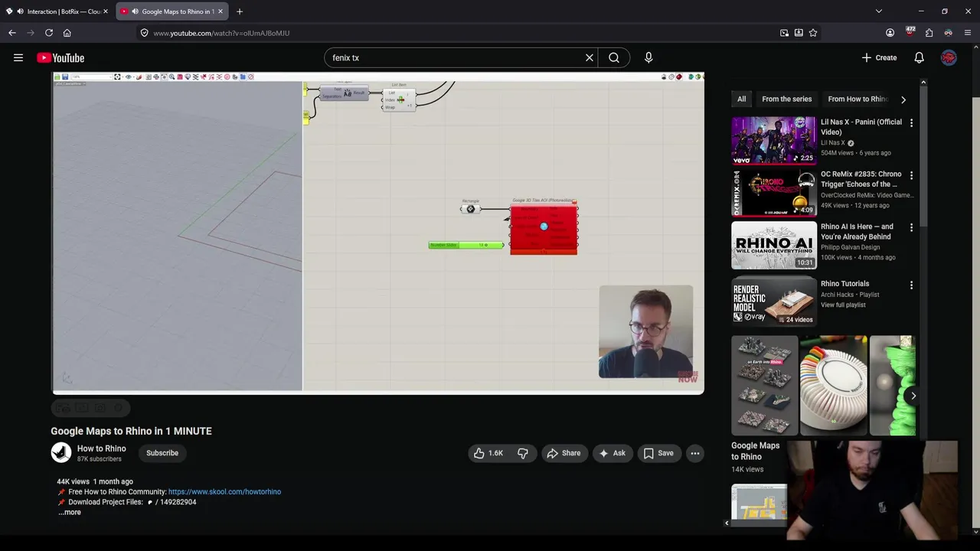This screenshot has height=551, width=980.
Task: Share this video
Action: click(563, 453)
